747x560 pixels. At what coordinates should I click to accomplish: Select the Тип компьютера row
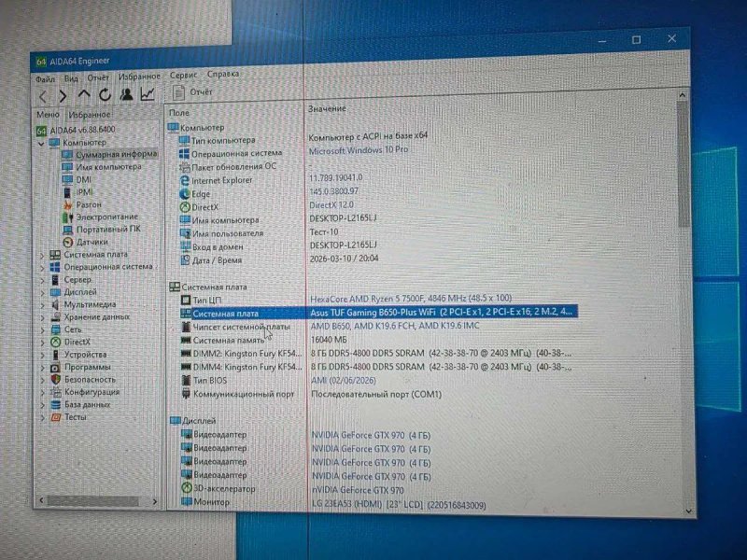coord(303,139)
